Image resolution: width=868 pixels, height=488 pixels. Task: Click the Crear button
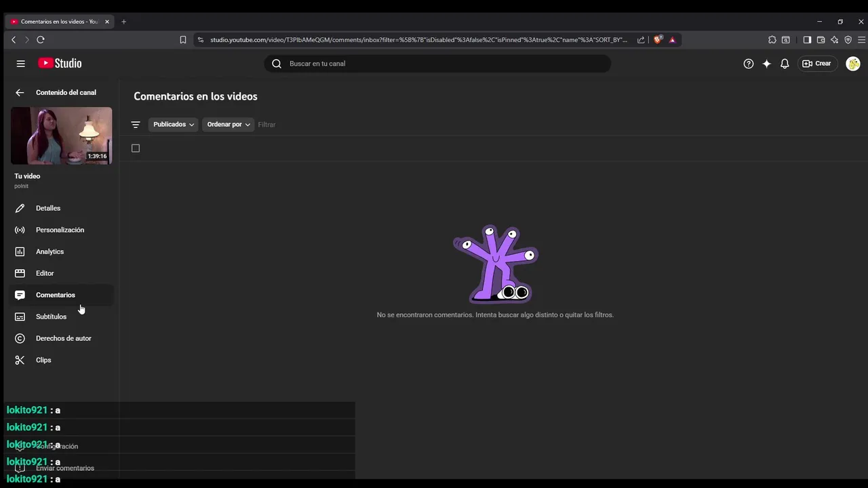817,64
